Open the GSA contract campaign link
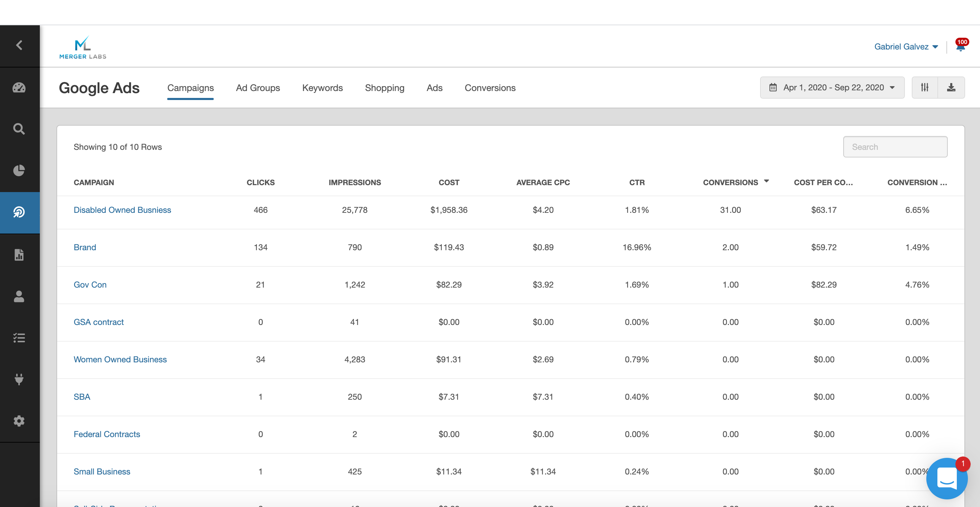This screenshot has height=507, width=980. click(x=99, y=322)
